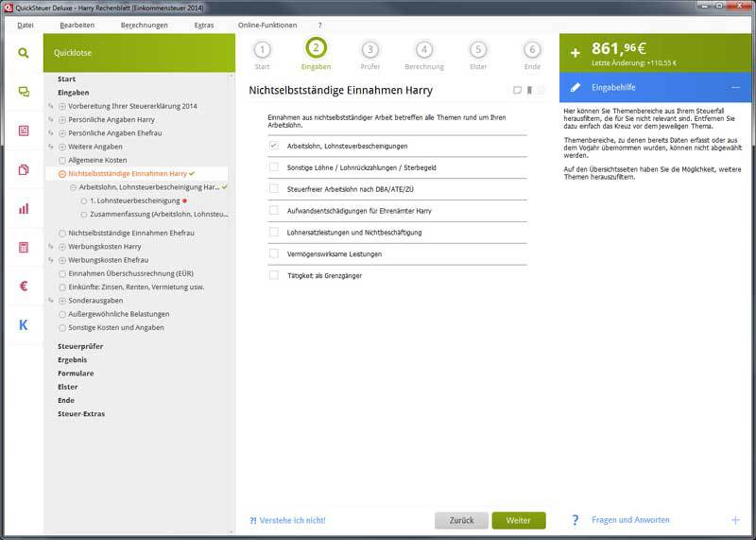Viewport: 756px width, 540px height.
Task: Select Allgemeine Kosten in tree
Action: pyautogui.click(x=97, y=160)
